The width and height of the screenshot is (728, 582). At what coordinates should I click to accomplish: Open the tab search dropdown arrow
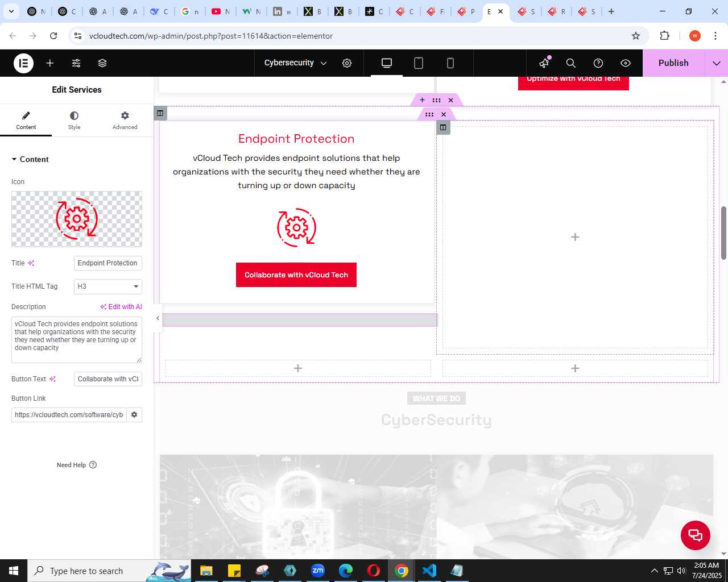[11, 11]
